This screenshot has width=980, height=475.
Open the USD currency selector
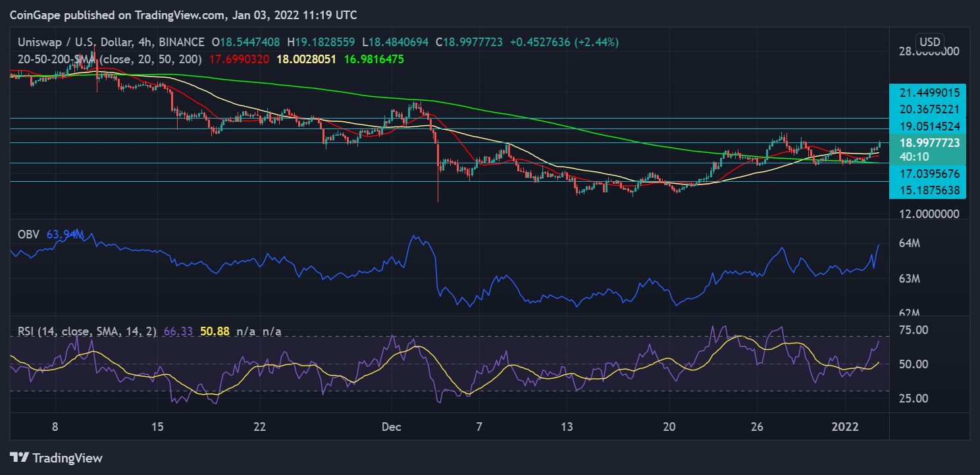(x=929, y=40)
